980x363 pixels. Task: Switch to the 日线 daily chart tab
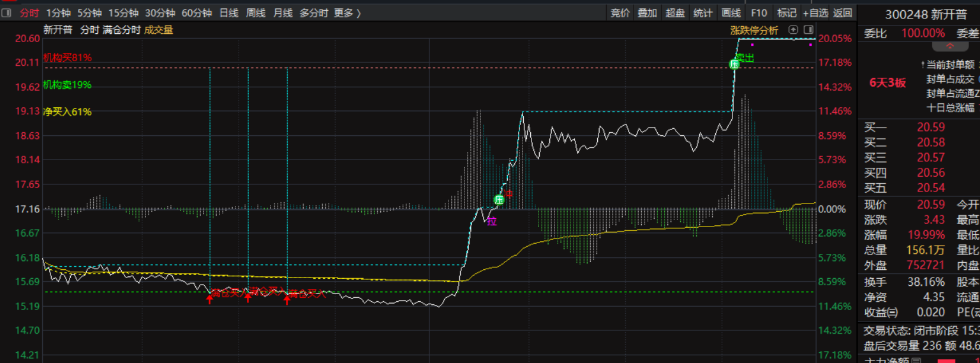pos(228,13)
